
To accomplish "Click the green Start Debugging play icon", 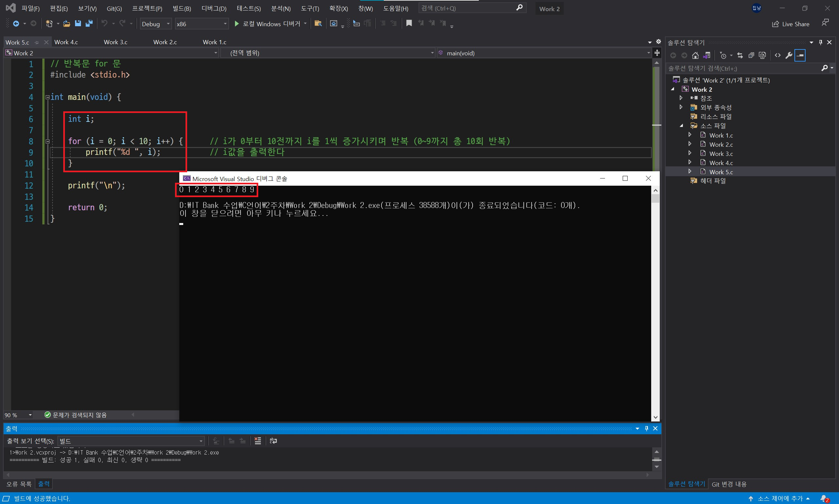I will tap(237, 24).
